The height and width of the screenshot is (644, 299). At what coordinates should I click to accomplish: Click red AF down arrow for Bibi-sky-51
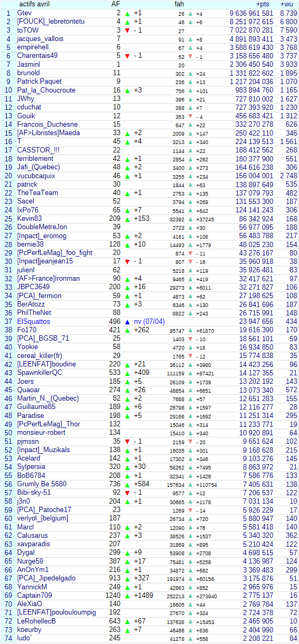point(128,493)
